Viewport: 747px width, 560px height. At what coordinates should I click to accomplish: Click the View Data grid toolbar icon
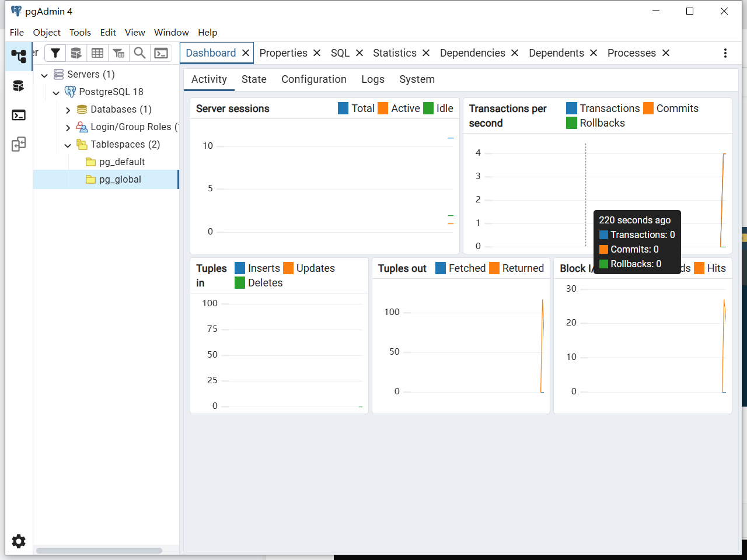click(x=97, y=53)
